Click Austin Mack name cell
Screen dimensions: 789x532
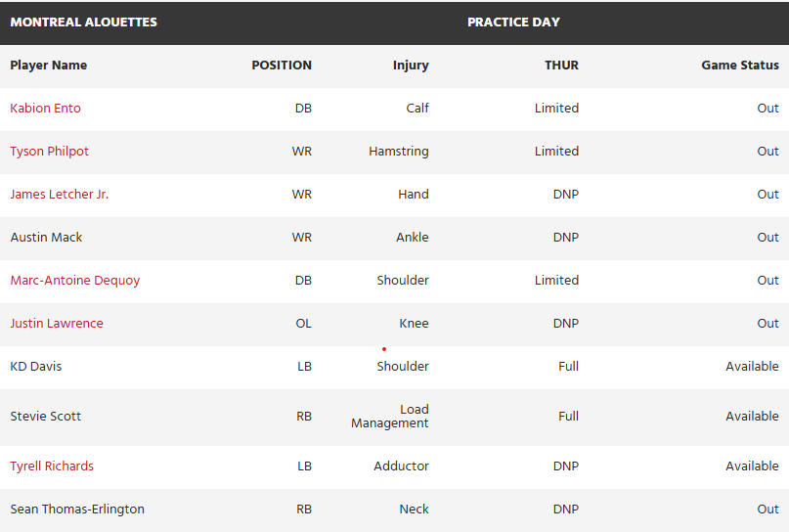click(46, 238)
